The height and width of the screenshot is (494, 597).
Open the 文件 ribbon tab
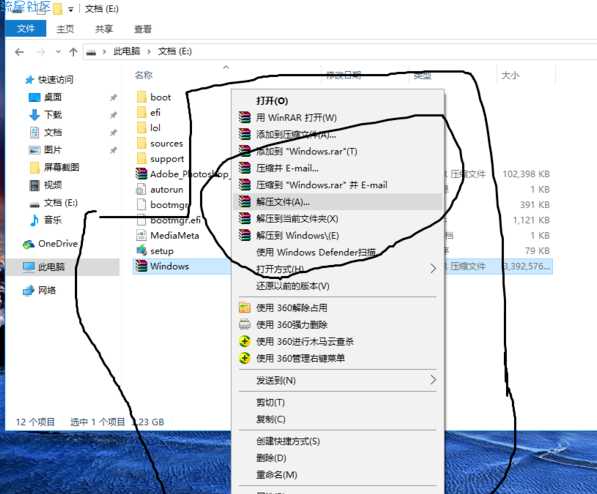tap(26, 29)
